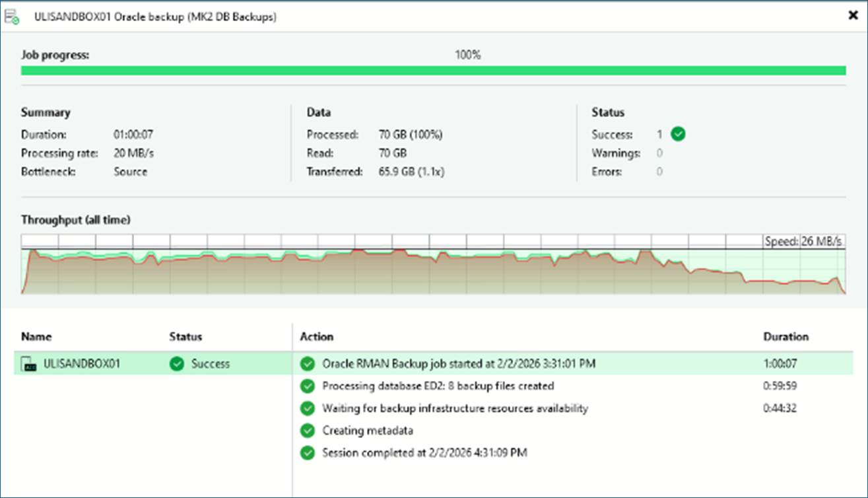Click the ULISANDBOX01 server icon in Name list
The width and height of the screenshot is (868, 498).
tap(28, 363)
